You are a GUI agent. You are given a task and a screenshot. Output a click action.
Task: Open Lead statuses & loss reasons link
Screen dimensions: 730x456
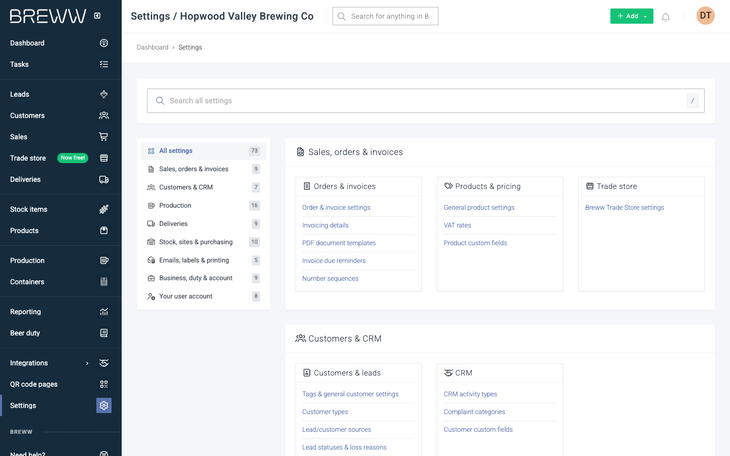pos(344,447)
